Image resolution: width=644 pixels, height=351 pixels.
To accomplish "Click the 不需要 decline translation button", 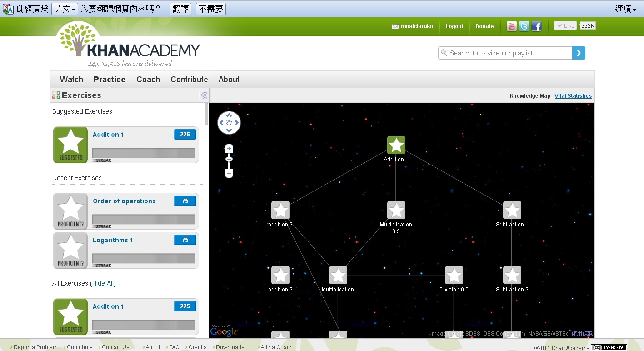I will [211, 9].
